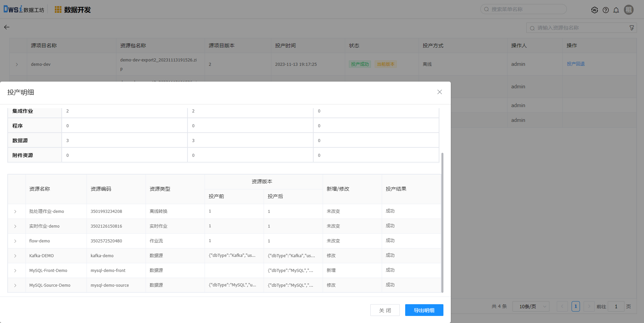The width and height of the screenshot is (644, 323).
Task: Open the data development grid menu icon
Action: pos(58,10)
